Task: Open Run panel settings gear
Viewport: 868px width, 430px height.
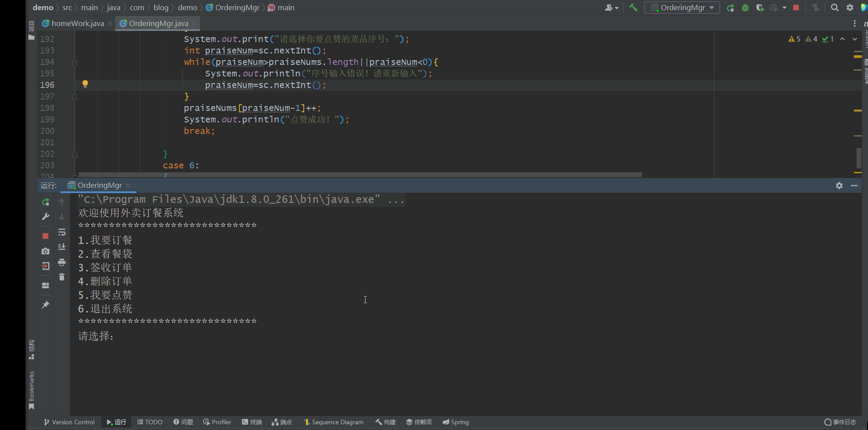Action: 839,186
